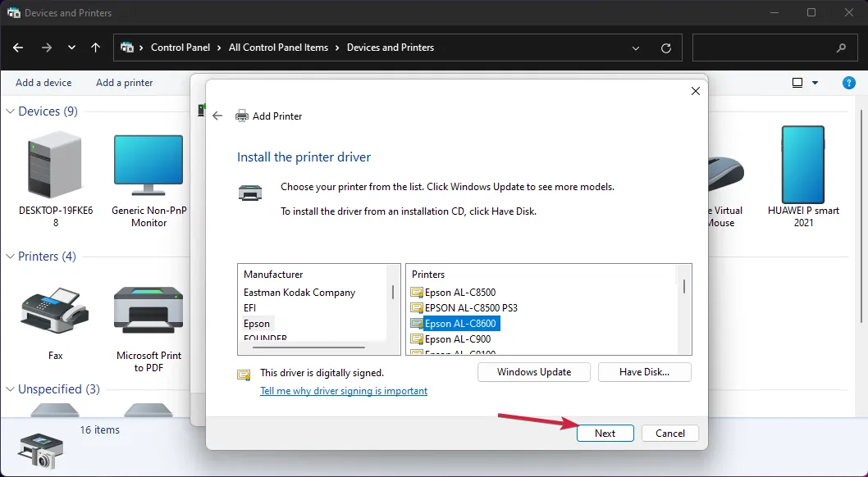This screenshot has height=477, width=868.
Task: Click the Next button
Action: click(x=605, y=434)
